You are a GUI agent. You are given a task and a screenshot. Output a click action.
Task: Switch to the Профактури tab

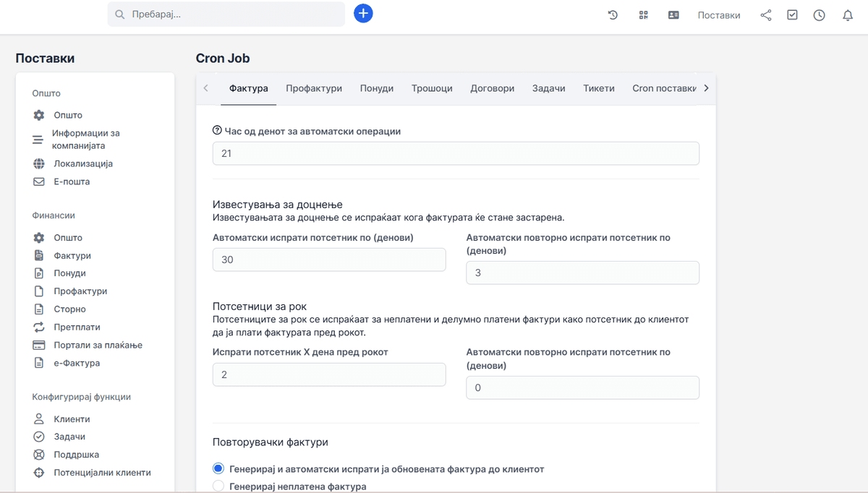314,88
